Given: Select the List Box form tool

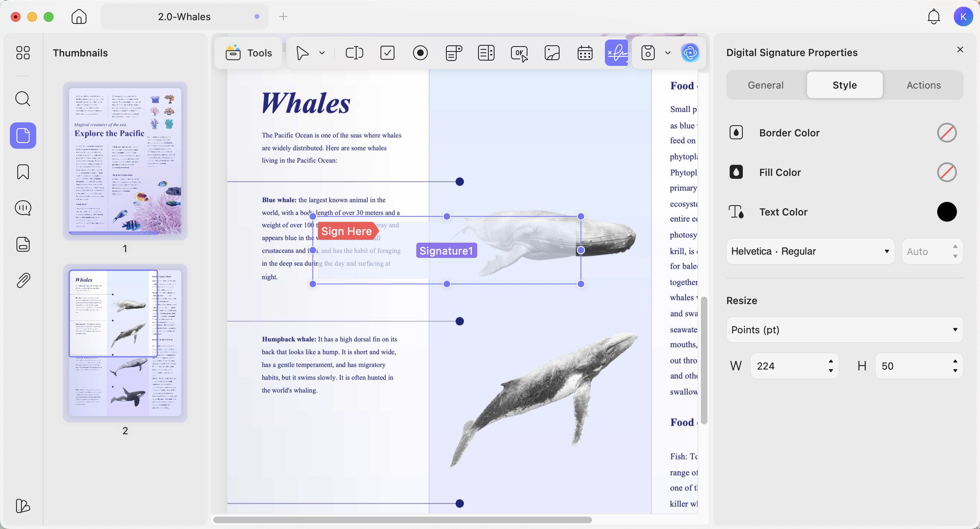Looking at the screenshot, I should pyautogui.click(x=486, y=53).
